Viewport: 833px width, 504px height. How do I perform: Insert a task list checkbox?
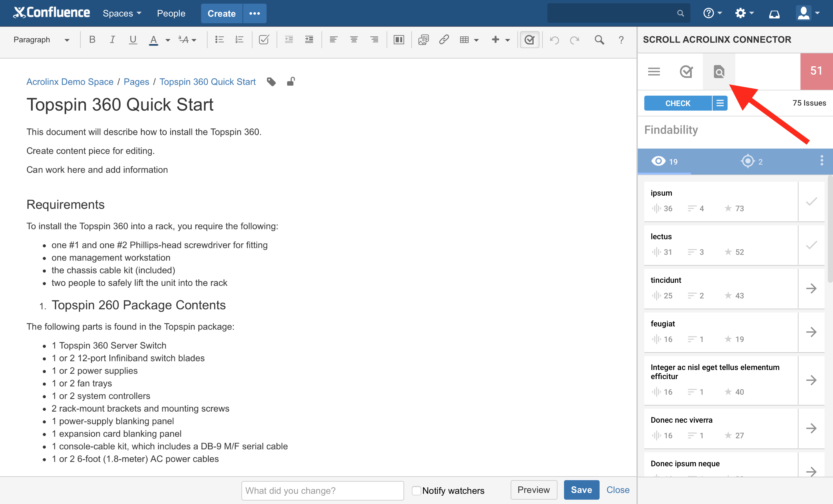264,39
